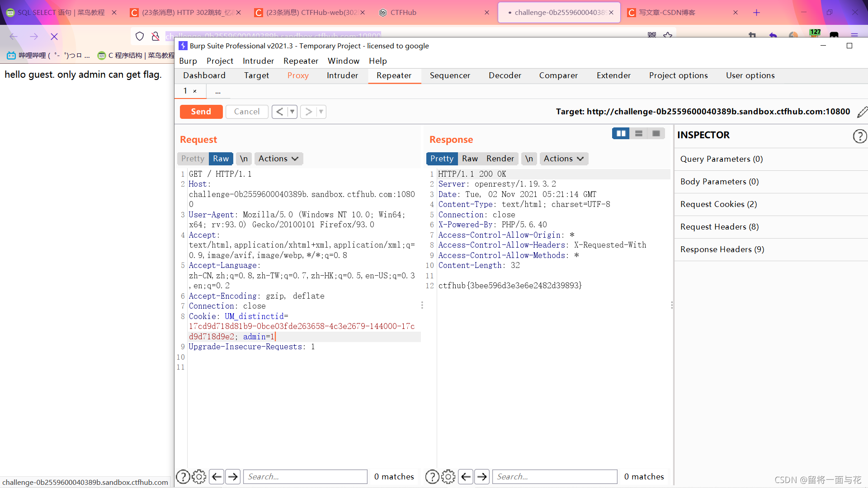Go to previous history request arrow

(x=279, y=112)
